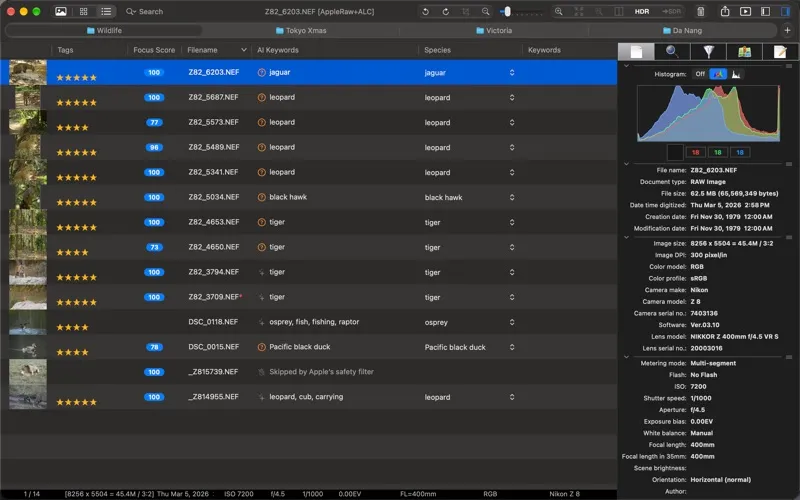Open the file info inspector tab
This screenshot has width=800, height=500.
tap(636, 52)
